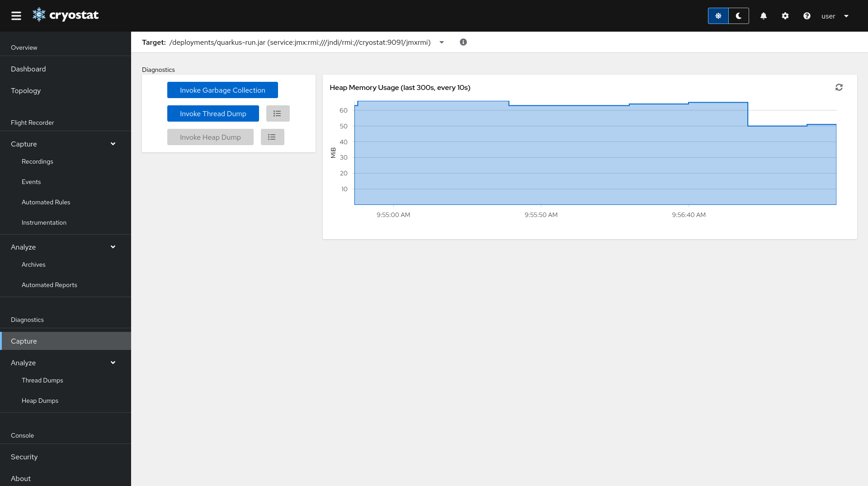Refresh the Heap Memory Usage chart

[x=839, y=87]
